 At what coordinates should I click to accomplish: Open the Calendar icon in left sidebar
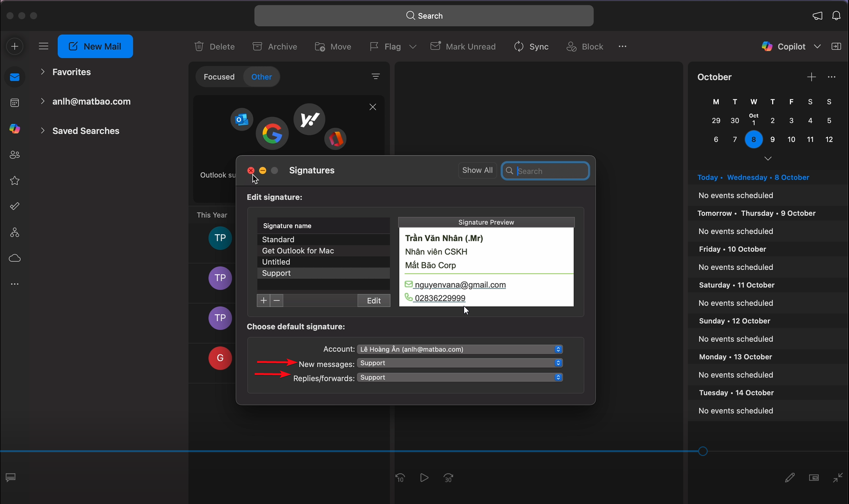pos(15,103)
